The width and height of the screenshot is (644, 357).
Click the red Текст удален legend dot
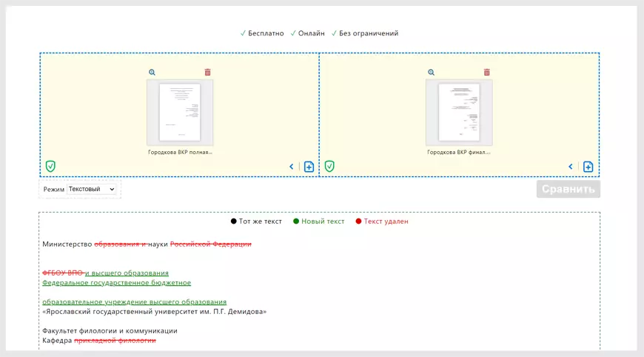point(359,221)
